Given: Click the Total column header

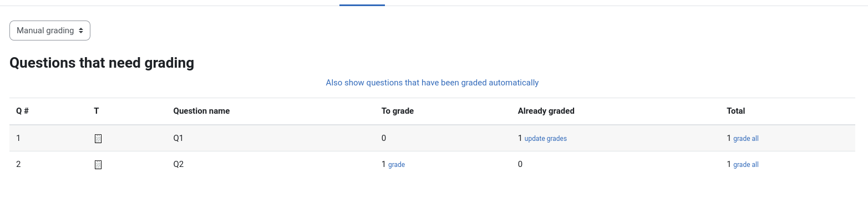Looking at the screenshot, I should click(736, 111).
